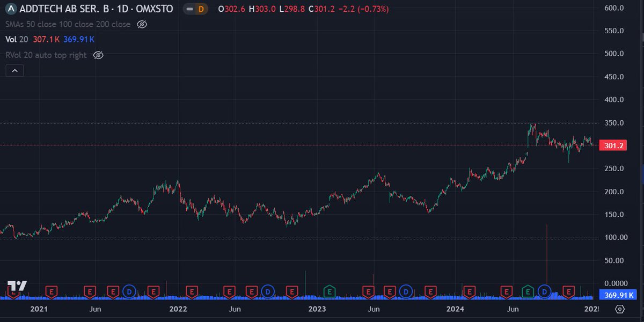Image resolution: width=644 pixels, height=322 pixels.
Task: Click the 307.1 K red volume value
Action: click(x=46, y=39)
